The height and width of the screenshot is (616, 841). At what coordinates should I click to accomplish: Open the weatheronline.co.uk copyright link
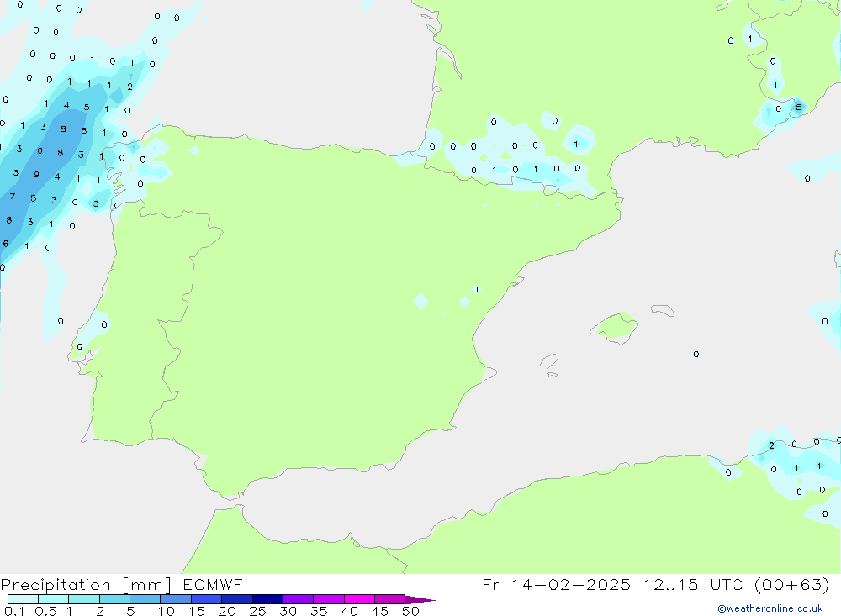[x=770, y=608]
